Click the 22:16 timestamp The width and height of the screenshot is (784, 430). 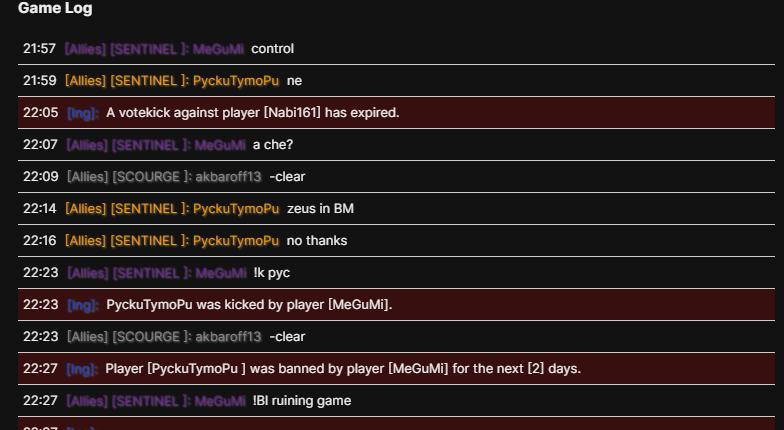(x=36, y=241)
